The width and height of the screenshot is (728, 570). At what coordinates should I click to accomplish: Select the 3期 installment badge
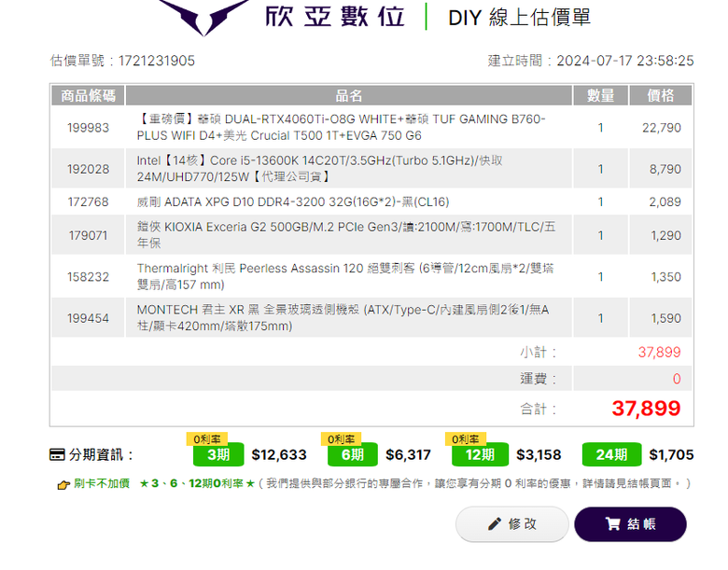[x=218, y=454]
